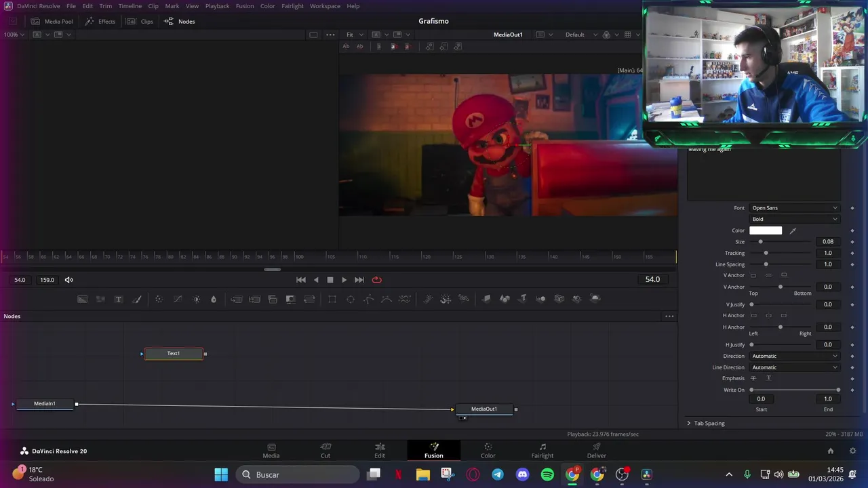Viewport: 868px width, 488px height.
Task: Open the Windows Start menu
Action: pos(221,474)
